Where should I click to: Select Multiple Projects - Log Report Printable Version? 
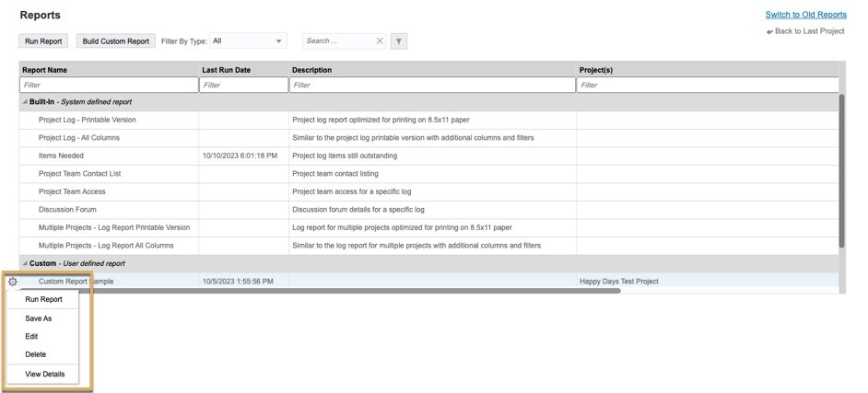pyautogui.click(x=429, y=227)
